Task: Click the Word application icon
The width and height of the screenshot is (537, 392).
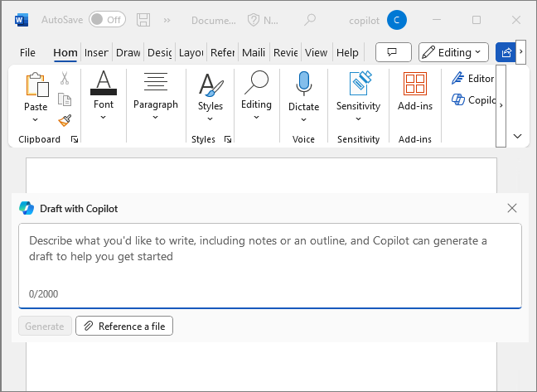Action: (x=22, y=20)
